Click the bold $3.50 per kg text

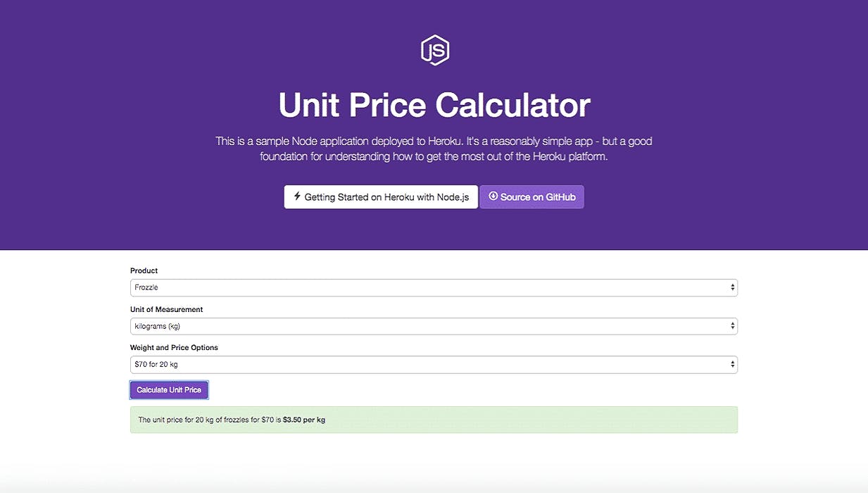pos(305,419)
